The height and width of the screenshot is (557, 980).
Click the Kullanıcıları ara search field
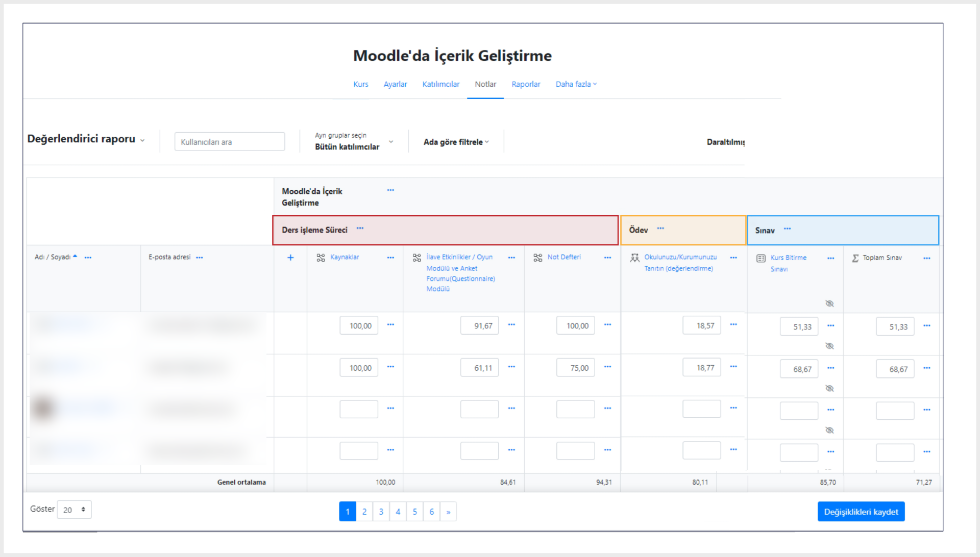[230, 142]
